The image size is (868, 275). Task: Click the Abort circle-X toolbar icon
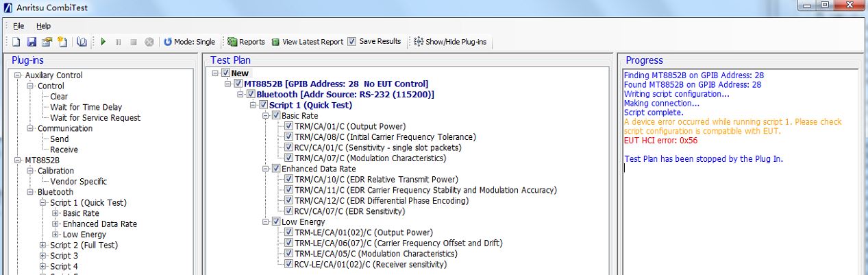149,42
